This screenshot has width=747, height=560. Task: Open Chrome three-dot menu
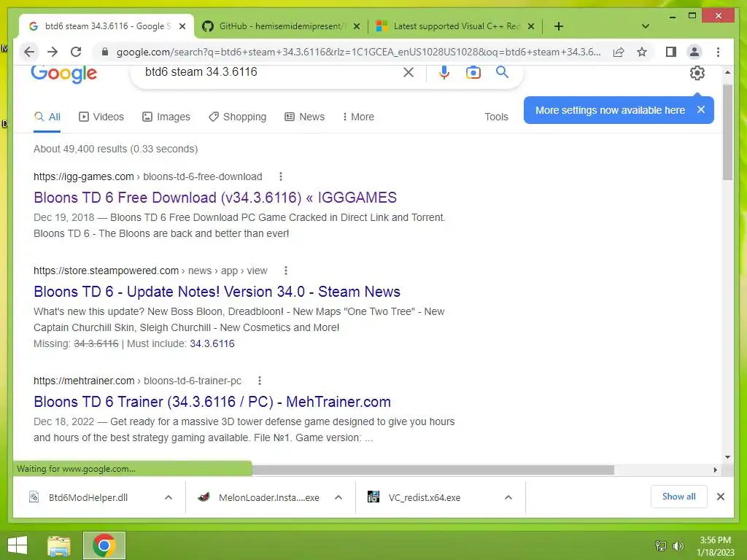pos(718,52)
